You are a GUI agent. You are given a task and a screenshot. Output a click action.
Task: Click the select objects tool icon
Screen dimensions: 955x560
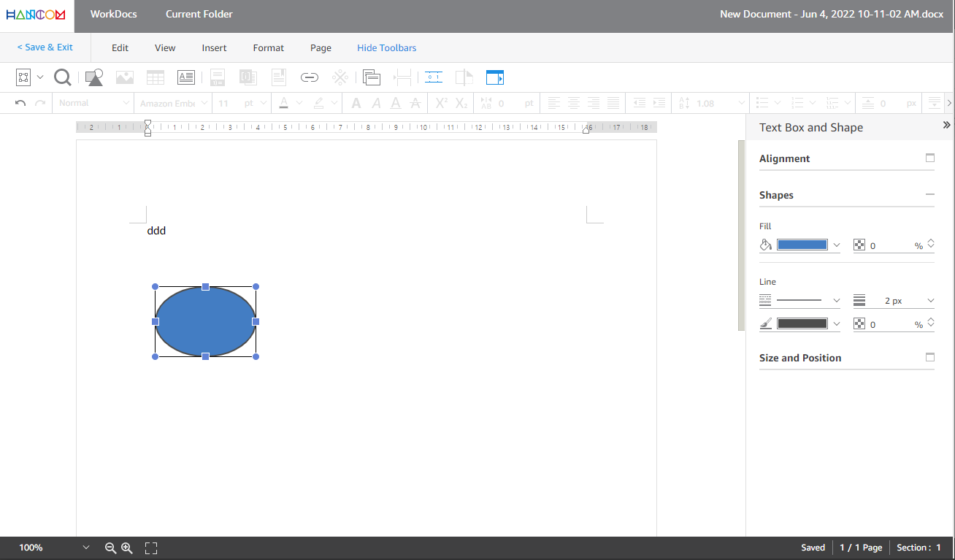point(23,77)
